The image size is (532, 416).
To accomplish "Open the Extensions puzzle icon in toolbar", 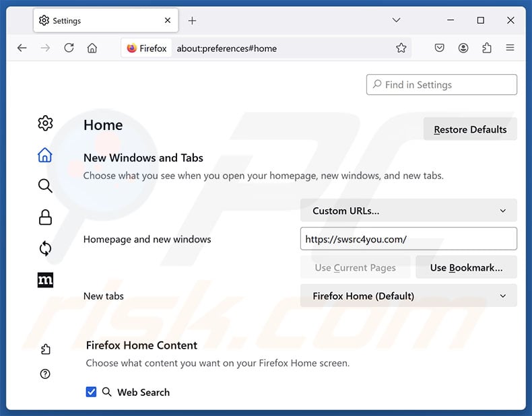I will [x=487, y=48].
